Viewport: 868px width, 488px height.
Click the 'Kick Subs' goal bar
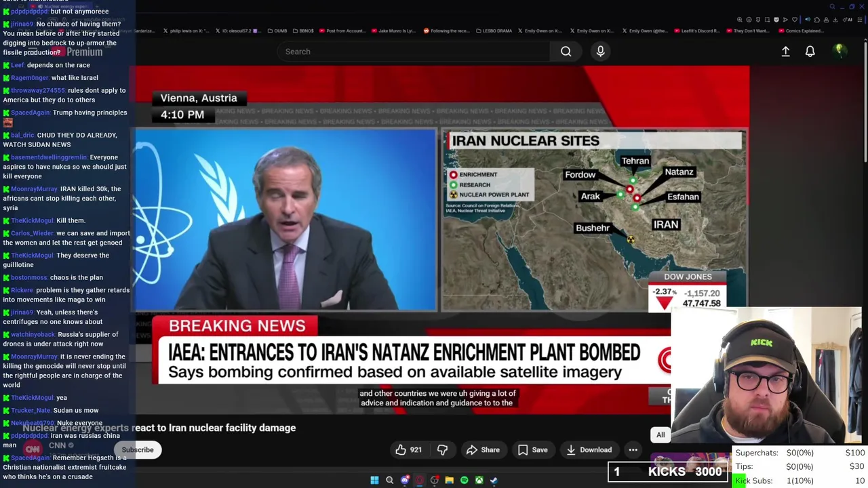coord(800,481)
